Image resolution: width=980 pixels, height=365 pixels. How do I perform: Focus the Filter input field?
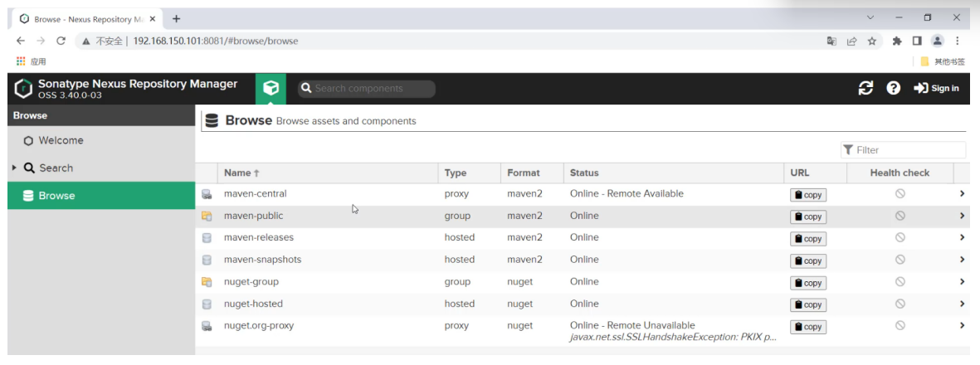903,150
